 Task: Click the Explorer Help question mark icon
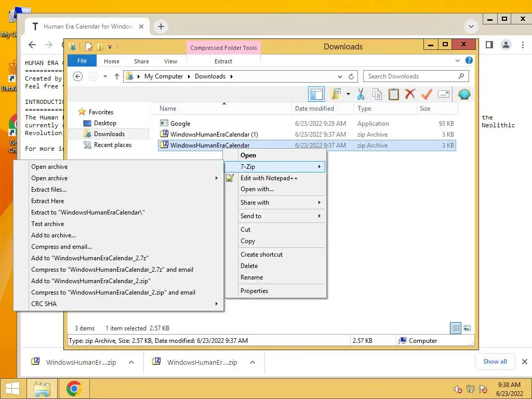[469, 60]
